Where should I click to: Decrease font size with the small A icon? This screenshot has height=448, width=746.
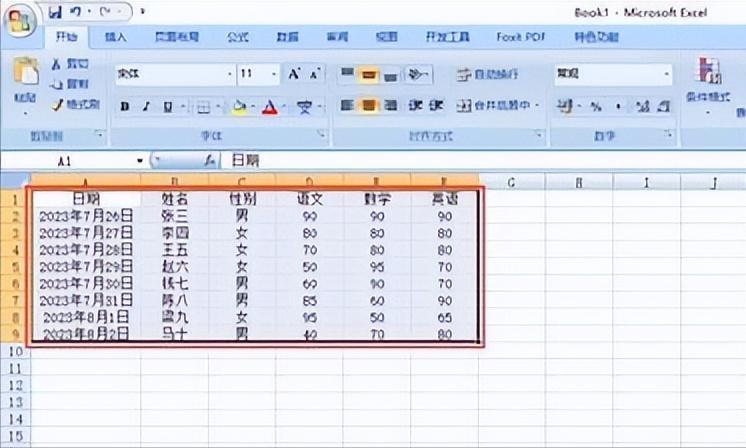click(x=314, y=74)
